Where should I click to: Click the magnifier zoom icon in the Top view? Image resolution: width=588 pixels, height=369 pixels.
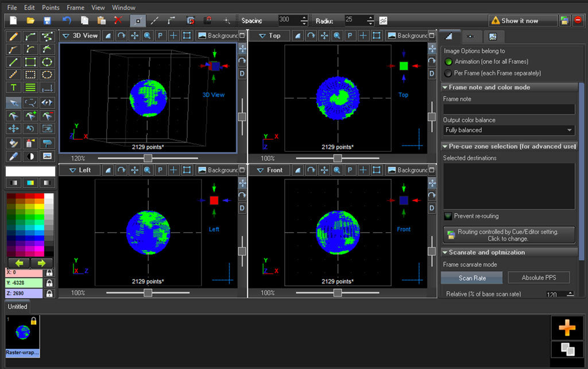(x=336, y=36)
